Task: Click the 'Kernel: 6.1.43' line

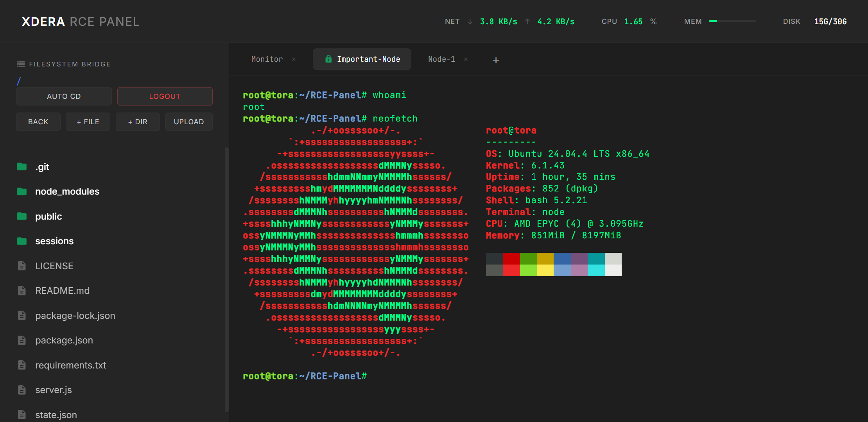Action: click(525, 165)
